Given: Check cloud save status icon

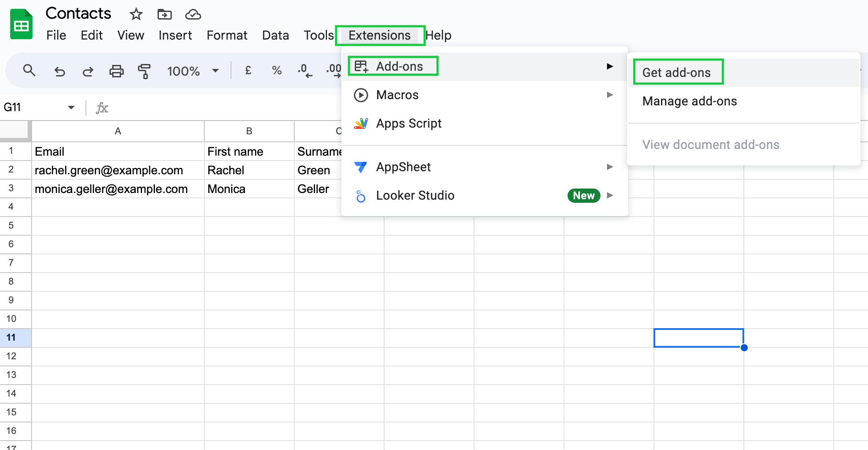Looking at the screenshot, I should [x=193, y=15].
